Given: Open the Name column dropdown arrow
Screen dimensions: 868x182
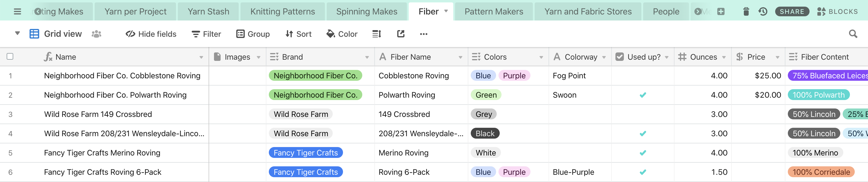Looking at the screenshot, I should (201, 57).
